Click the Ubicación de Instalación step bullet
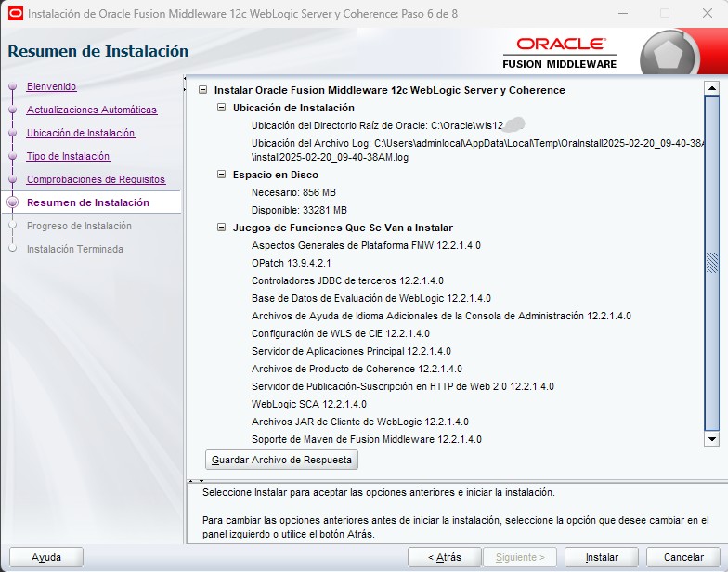 click(x=13, y=133)
